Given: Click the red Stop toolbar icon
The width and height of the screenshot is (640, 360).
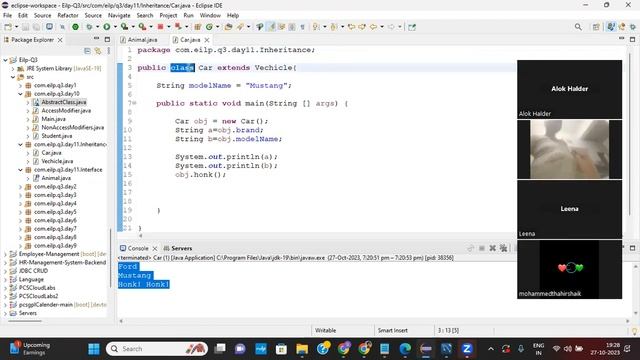Looking at the screenshot, I should [x=160, y=27].
